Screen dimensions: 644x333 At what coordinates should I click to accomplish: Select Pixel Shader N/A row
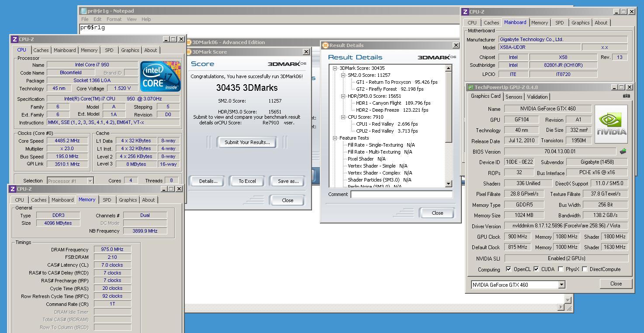tap(367, 159)
